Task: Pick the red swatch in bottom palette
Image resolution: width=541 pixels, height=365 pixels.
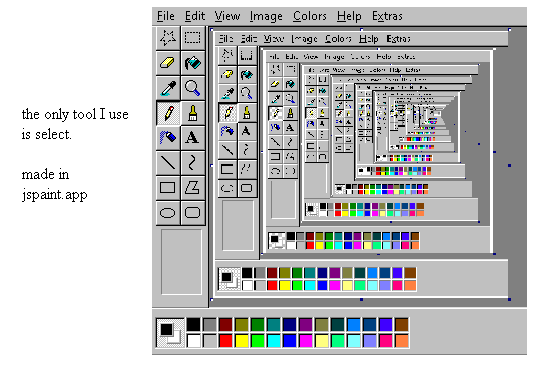Action: pyautogui.click(x=226, y=341)
